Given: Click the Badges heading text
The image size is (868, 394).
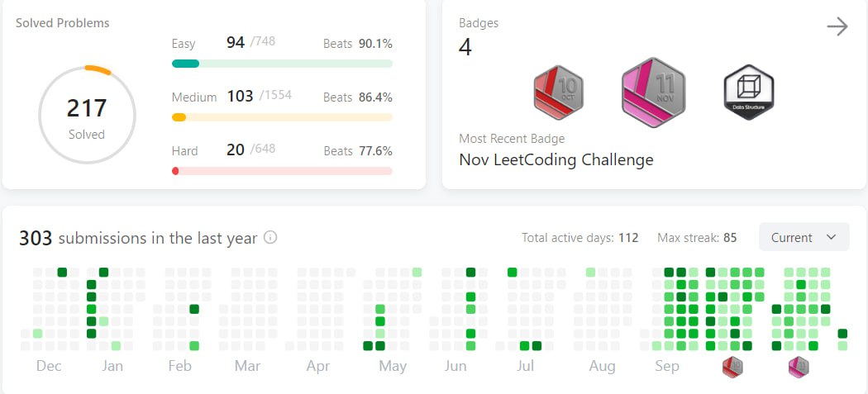Looking at the screenshot, I should point(479,23).
